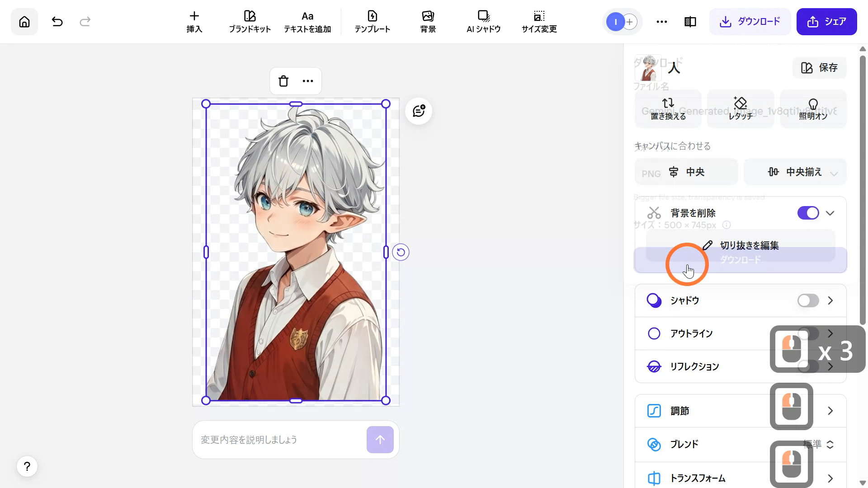Open the 背景 background tool

coord(428,22)
